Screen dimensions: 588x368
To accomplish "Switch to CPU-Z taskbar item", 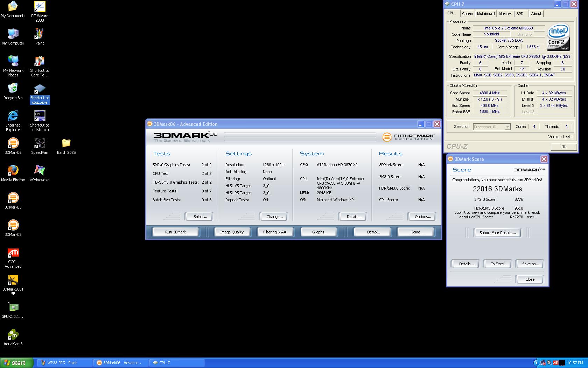I will [177, 363].
